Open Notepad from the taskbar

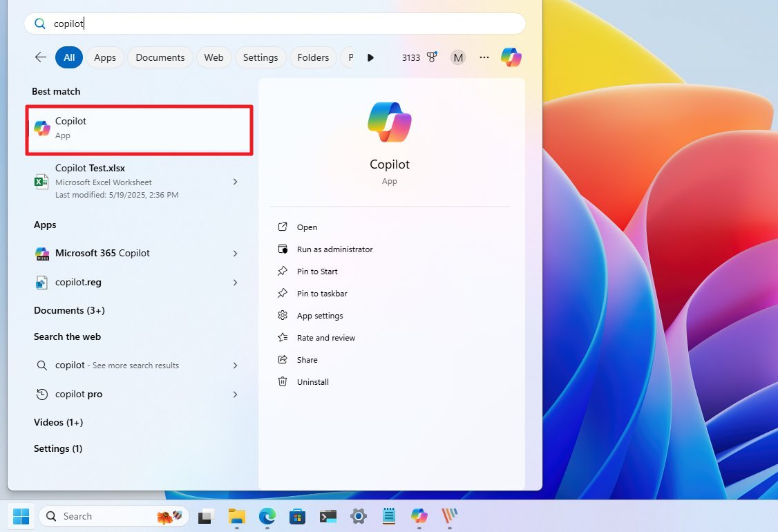pyautogui.click(x=388, y=516)
